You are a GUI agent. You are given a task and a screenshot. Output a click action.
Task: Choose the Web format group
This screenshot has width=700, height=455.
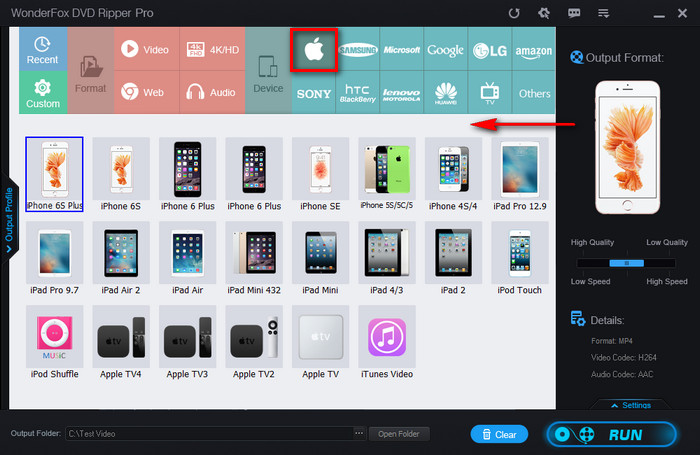(146, 92)
